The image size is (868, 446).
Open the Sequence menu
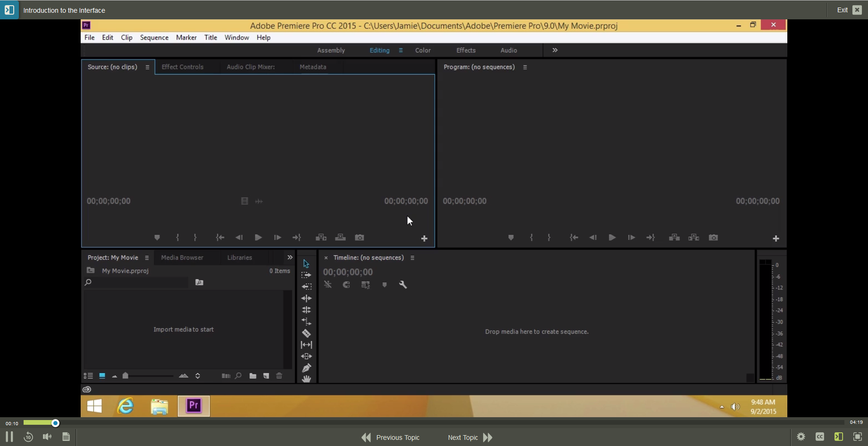[x=154, y=37]
